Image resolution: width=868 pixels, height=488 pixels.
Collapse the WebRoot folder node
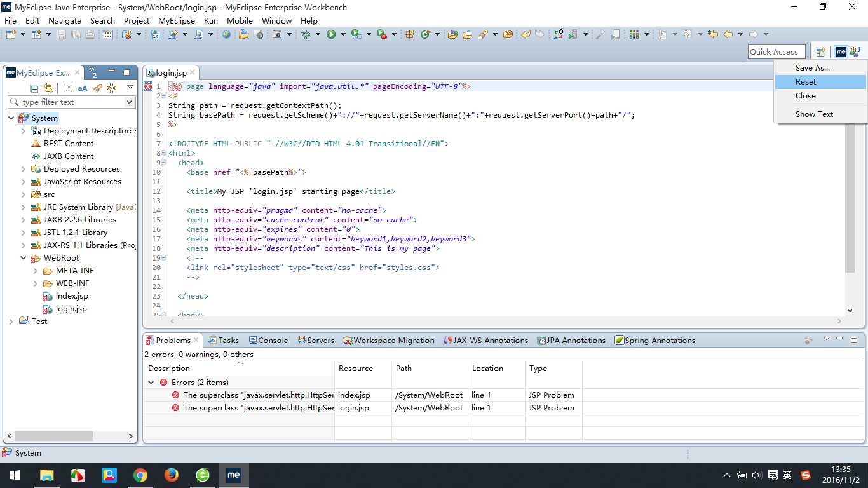(24, 258)
